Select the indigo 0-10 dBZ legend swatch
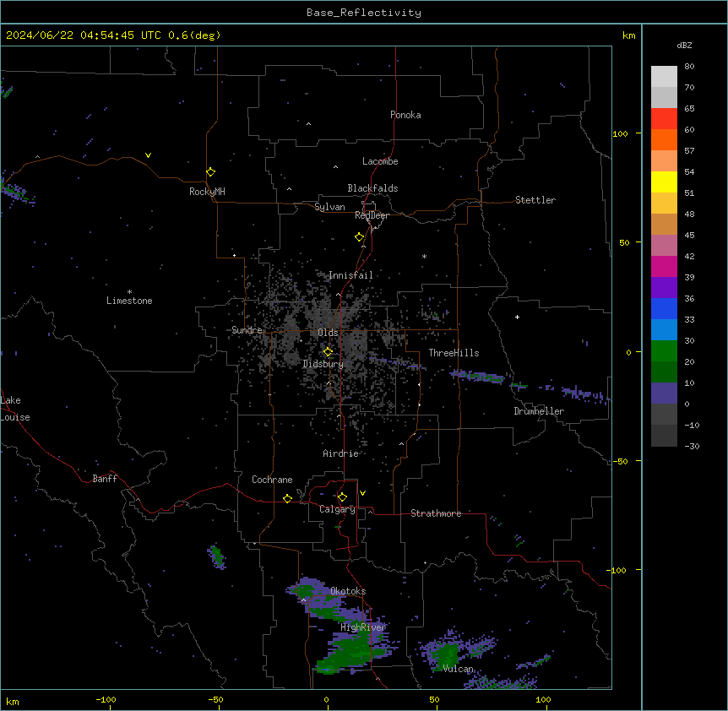 click(x=664, y=393)
